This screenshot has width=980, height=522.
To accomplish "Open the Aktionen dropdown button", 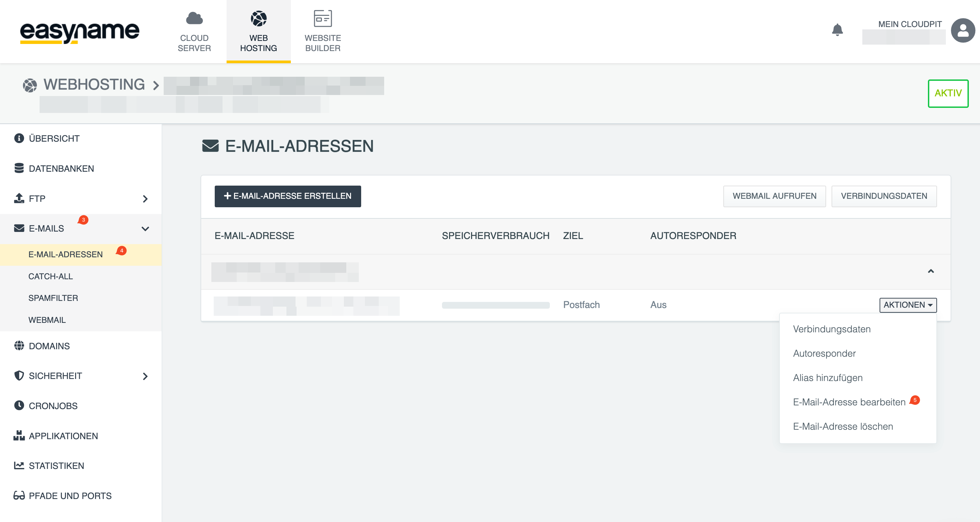I will coord(908,305).
